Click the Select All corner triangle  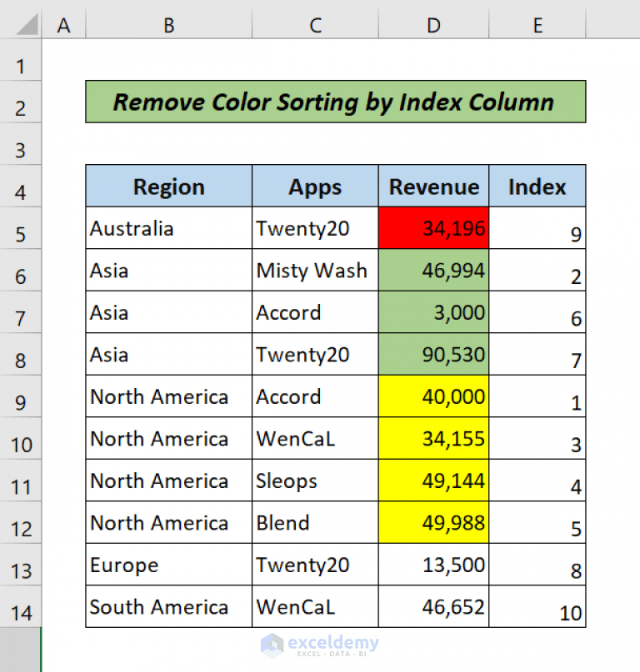[27, 24]
